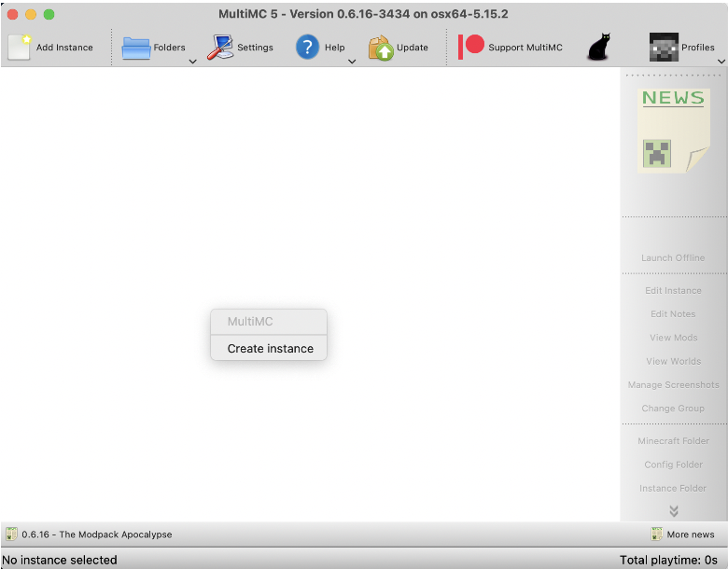Click the Patreon Support MultiMC icon
The width and height of the screenshot is (728, 569).
[x=470, y=47]
